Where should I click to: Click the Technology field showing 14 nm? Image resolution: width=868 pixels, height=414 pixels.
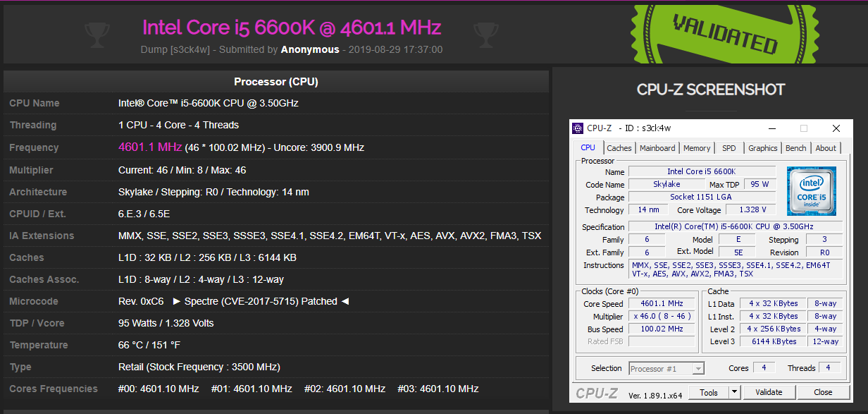tap(648, 209)
